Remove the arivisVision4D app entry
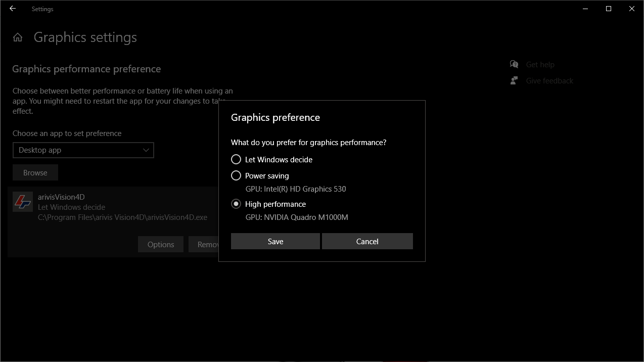This screenshot has width=644, height=362. tap(204, 244)
